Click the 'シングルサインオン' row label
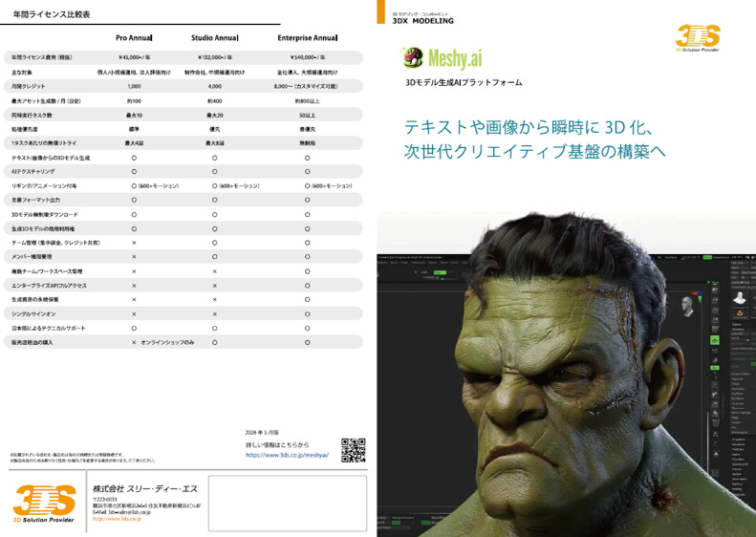The image size is (756, 537). (x=33, y=313)
